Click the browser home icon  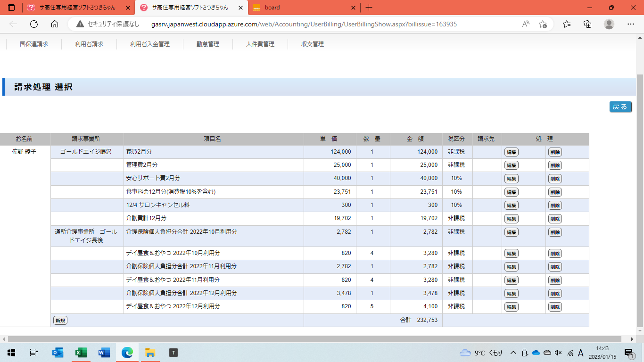(x=55, y=24)
